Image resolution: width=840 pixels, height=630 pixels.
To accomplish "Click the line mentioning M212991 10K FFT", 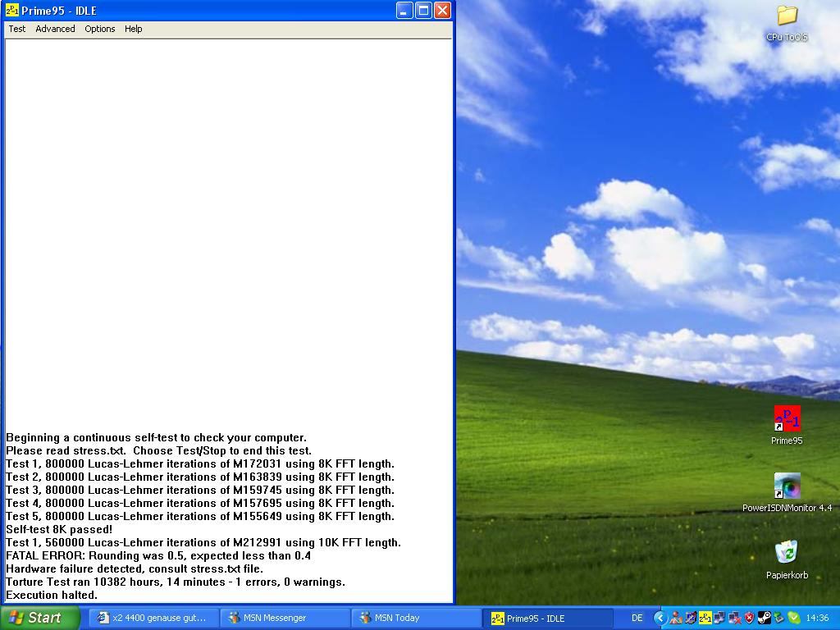I will [x=203, y=543].
